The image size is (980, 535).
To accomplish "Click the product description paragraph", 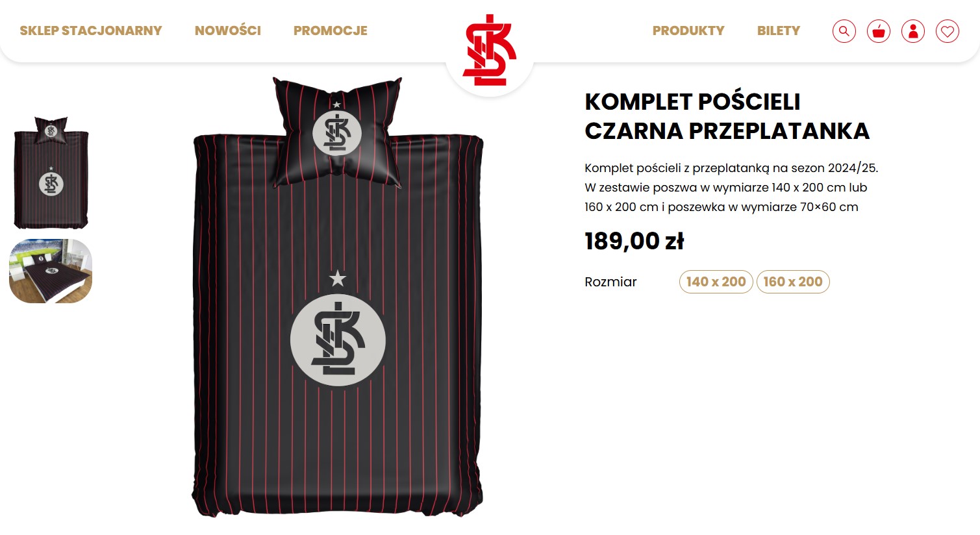I will (731, 188).
